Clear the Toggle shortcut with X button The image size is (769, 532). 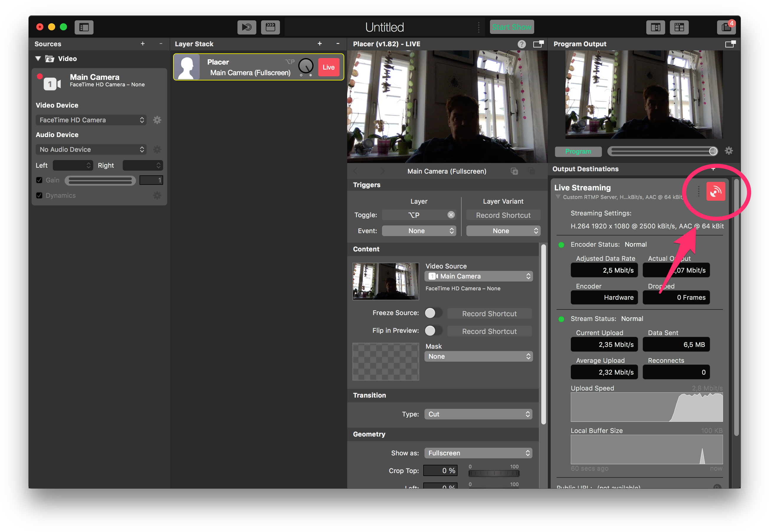click(x=451, y=215)
